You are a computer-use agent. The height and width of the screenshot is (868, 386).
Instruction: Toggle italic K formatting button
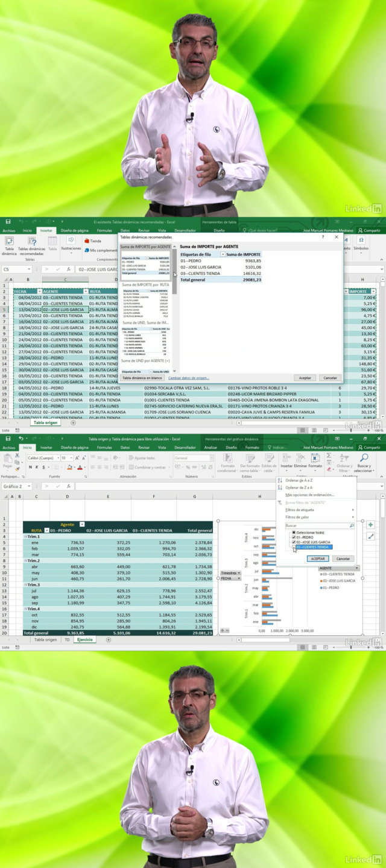coord(36,467)
